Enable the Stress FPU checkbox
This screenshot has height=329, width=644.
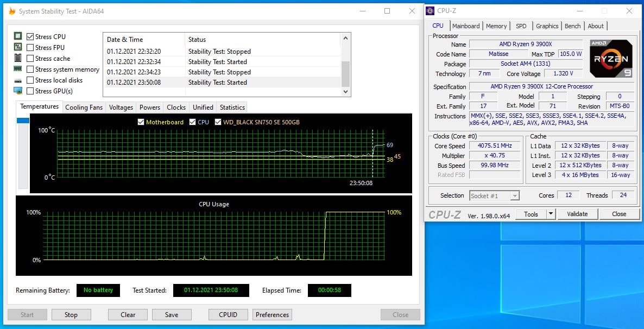coord(30,47)
